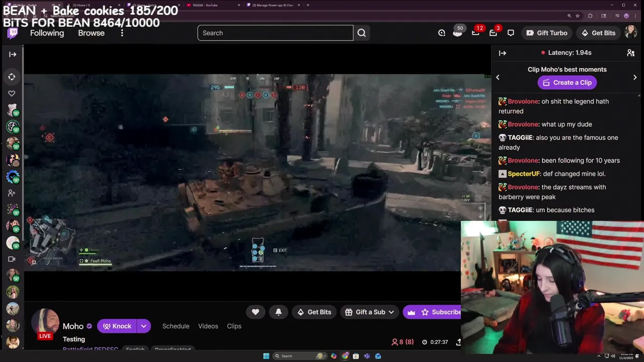
Task: Open the Gift a Sub dropdown
Action: coord(369,312)
